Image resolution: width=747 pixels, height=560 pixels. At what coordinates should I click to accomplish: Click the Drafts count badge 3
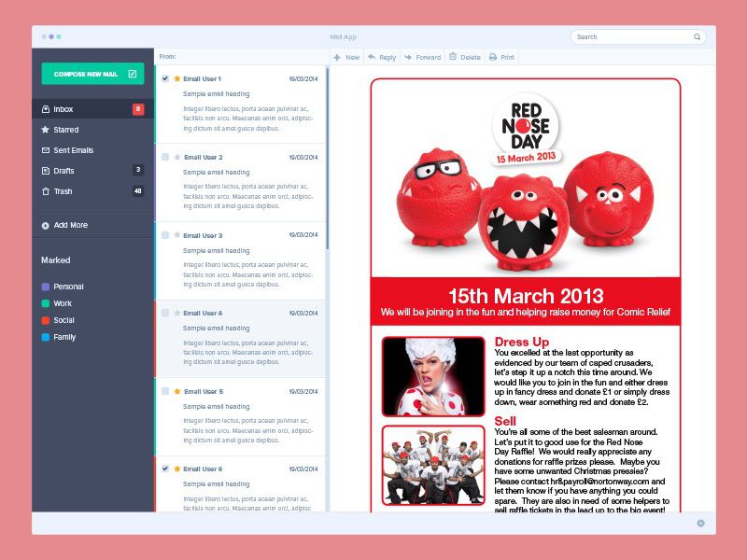pos(138,170)
